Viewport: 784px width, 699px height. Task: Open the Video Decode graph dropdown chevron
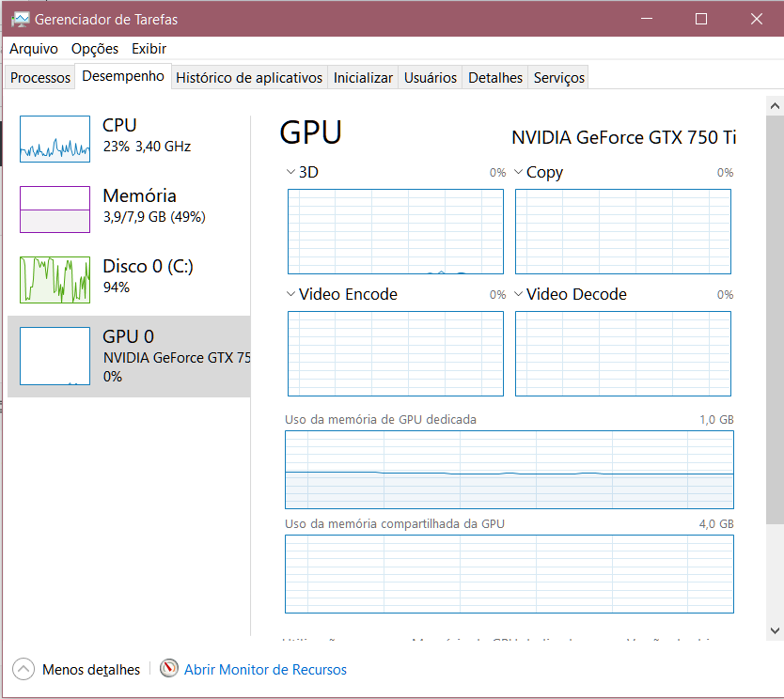[x=519, y=294]
